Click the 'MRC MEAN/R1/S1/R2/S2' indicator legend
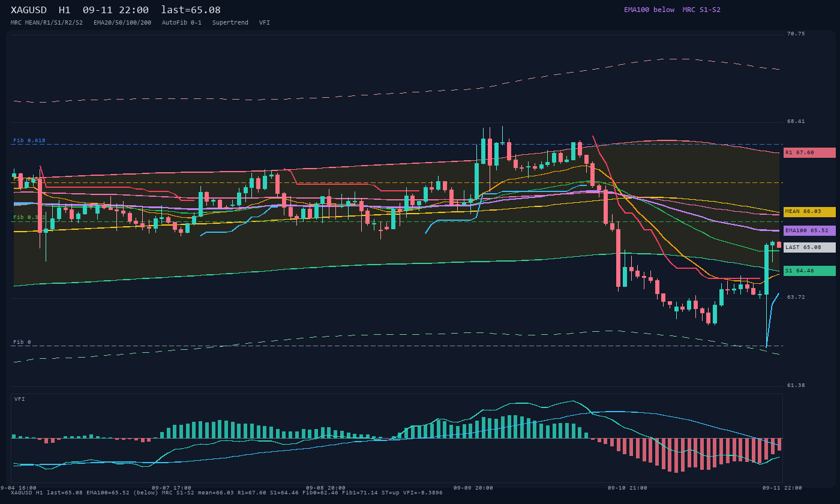Viewport: 840px width, 504px height. point(47,23)
